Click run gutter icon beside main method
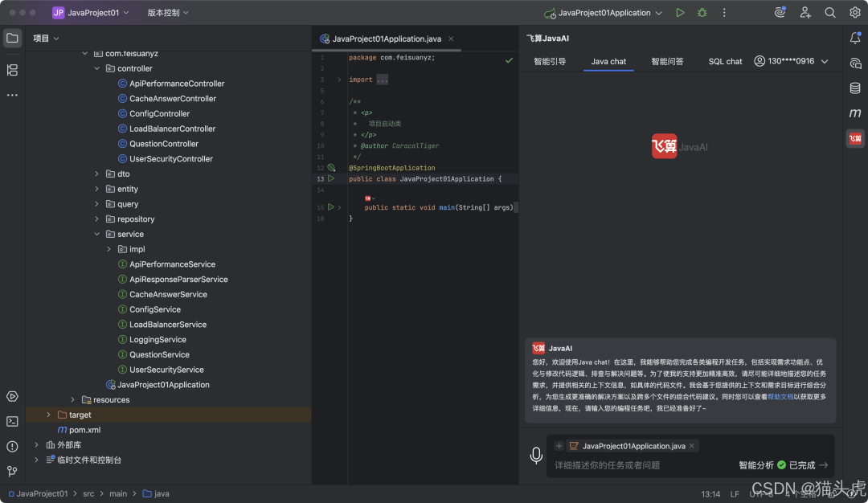868x503 pixels. point(331,207)
